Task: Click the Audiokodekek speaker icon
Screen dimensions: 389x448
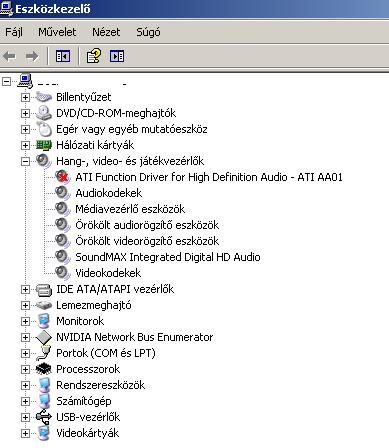Action: point(63,193)
